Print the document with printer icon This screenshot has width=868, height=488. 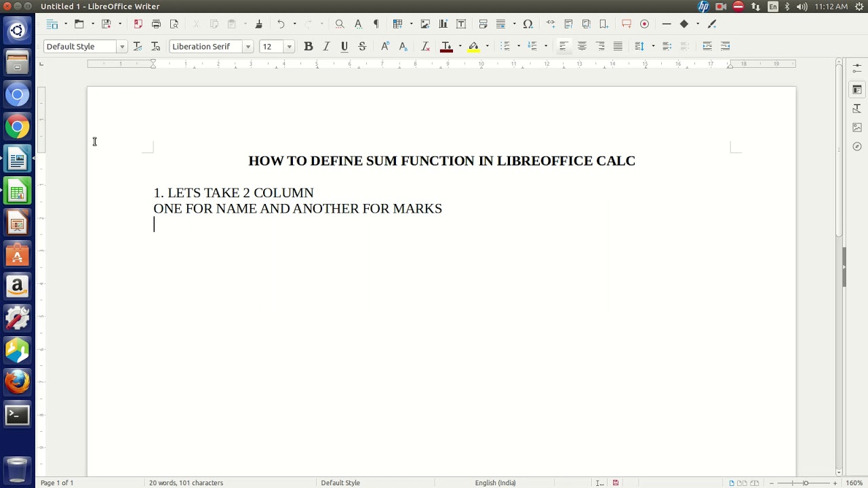point(156,24)
